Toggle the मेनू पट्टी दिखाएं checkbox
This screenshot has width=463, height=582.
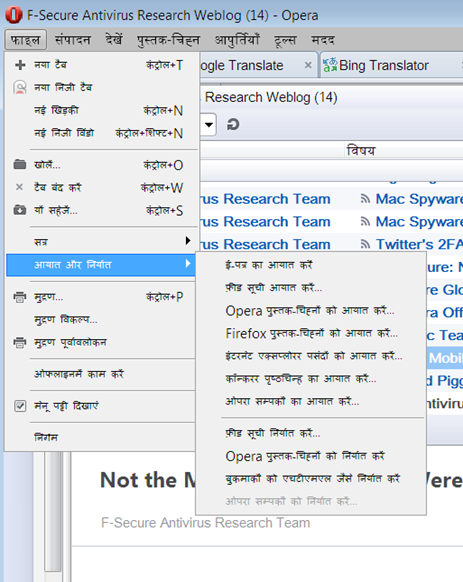(x=20, y=406)
